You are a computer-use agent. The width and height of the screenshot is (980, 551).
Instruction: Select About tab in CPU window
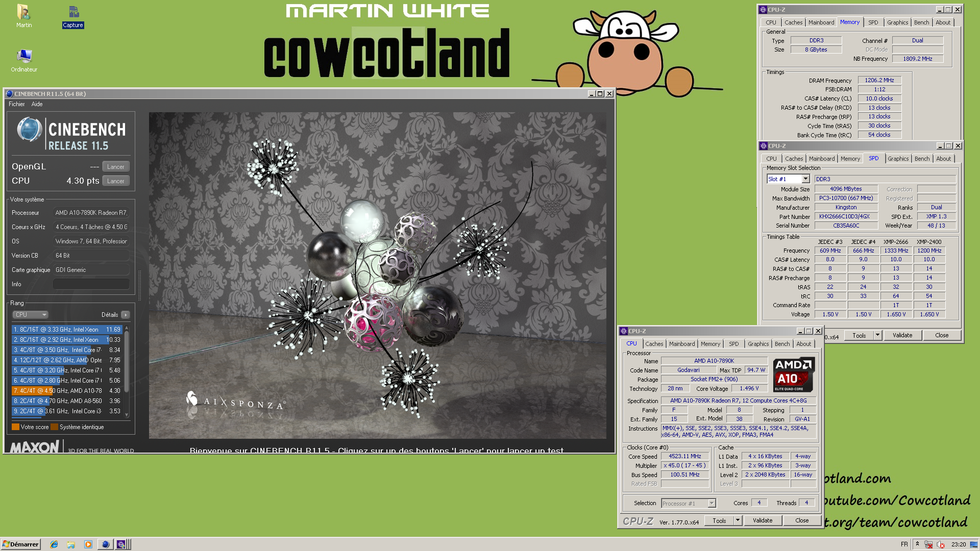(x=804, y=344)
